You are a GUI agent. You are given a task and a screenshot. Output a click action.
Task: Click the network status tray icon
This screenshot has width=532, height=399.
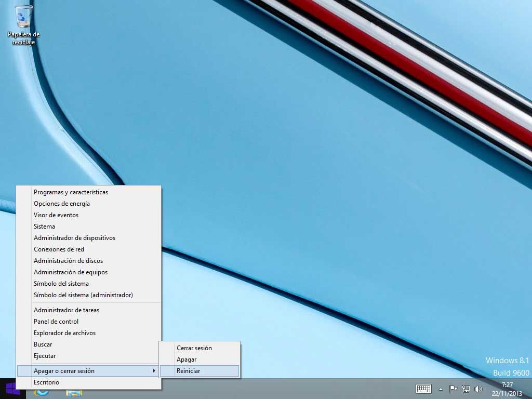(x=466, y=389)
